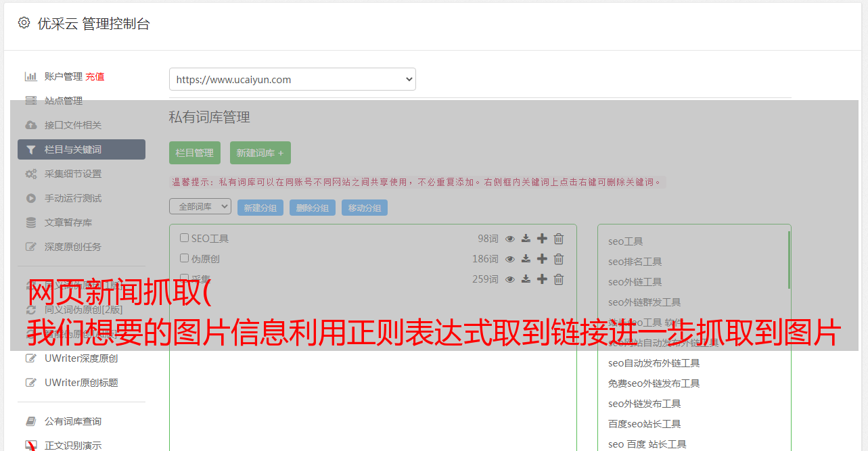This screenshot has height=451, width=868.
Task: Check the SEO工具 library checkbox
Action: click(x=184, y=238)
